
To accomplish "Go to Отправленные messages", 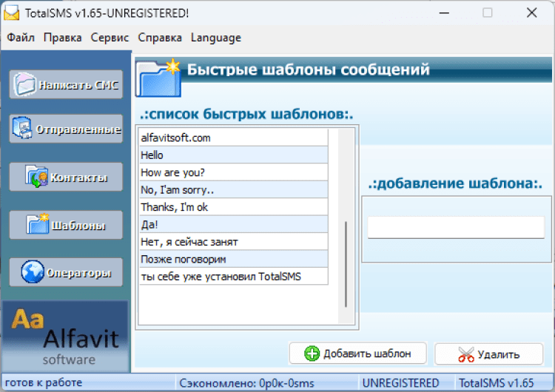I will coord(66,129).
